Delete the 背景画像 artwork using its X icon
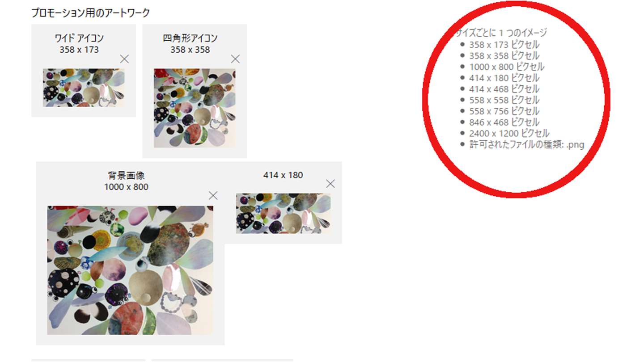Screen dimensions: 644x362 [x=213, y=195]
